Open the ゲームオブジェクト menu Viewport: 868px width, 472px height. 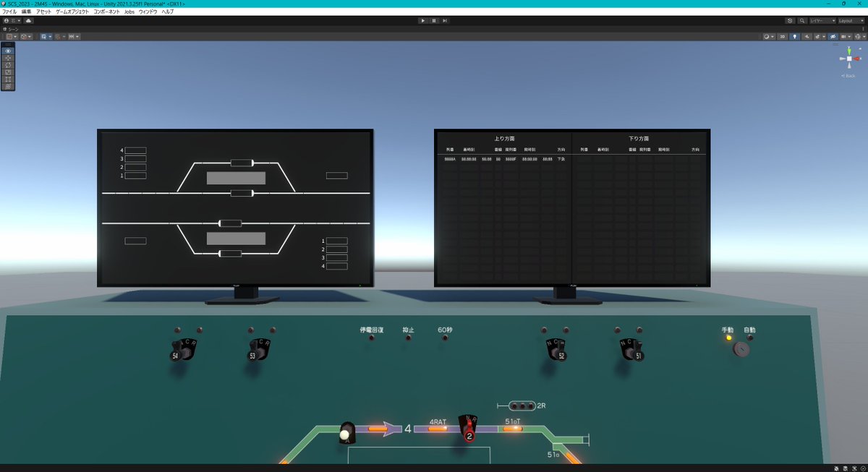pos(72,12)
